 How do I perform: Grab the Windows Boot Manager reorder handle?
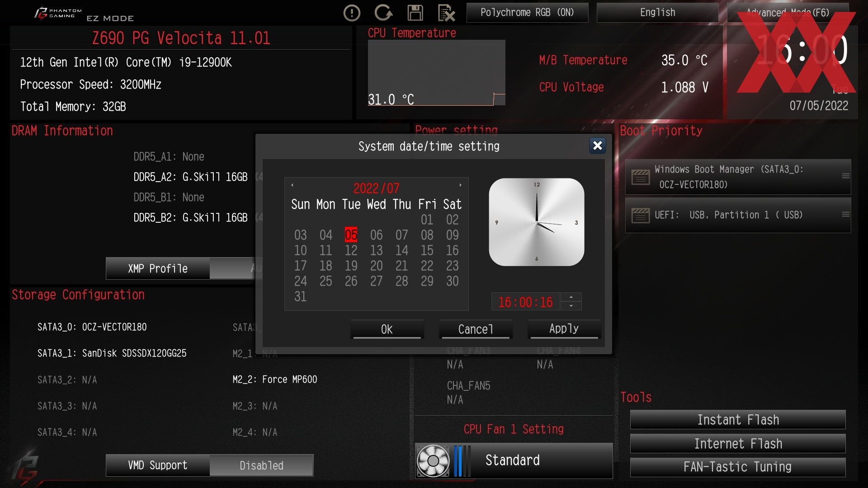click(845, 176)
